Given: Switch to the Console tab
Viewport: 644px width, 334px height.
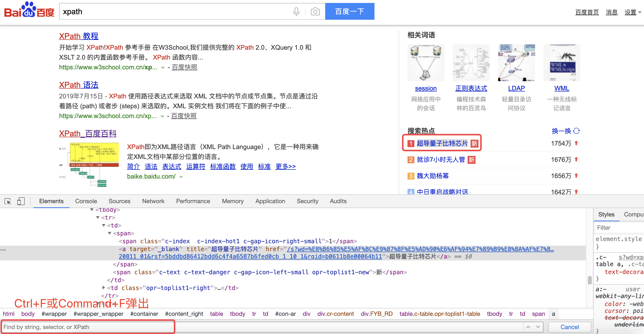Looking at the screenshot, I should [x=86, y=201].
